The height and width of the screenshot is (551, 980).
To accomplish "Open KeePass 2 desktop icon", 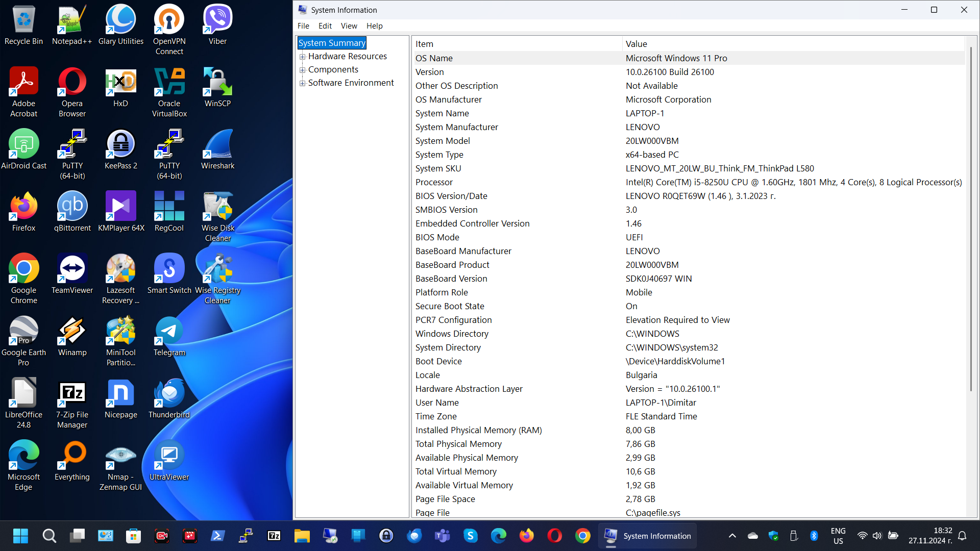I will pyautogui.click(x=120, y=150).
